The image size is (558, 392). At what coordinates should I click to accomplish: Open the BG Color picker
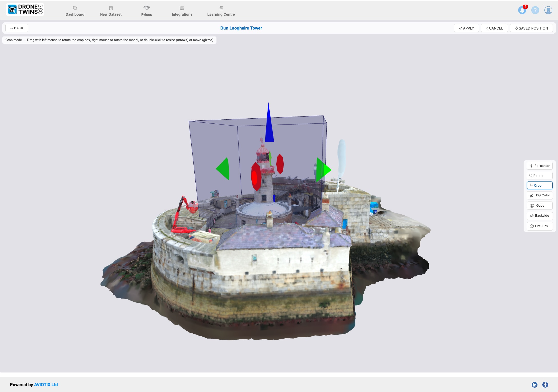tap(540, 195)
